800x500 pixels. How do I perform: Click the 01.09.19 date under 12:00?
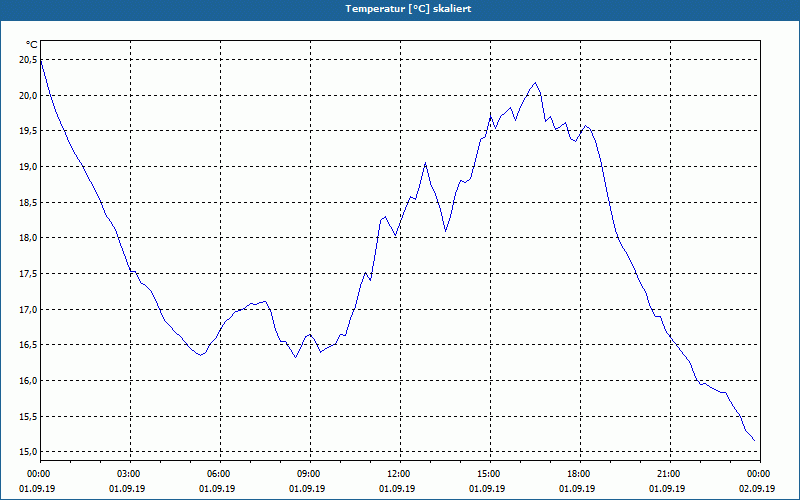click(396, 489)
